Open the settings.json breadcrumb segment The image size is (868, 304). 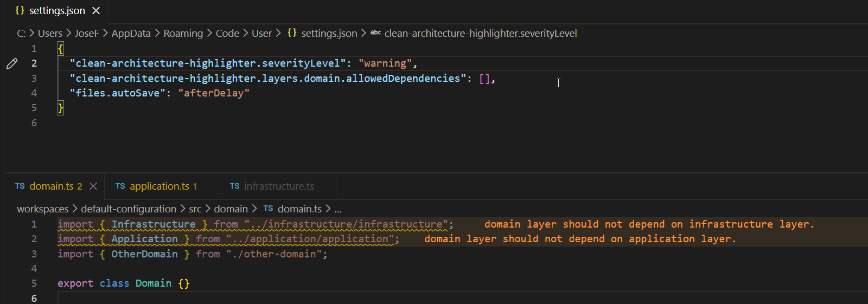tap(329, 34)
